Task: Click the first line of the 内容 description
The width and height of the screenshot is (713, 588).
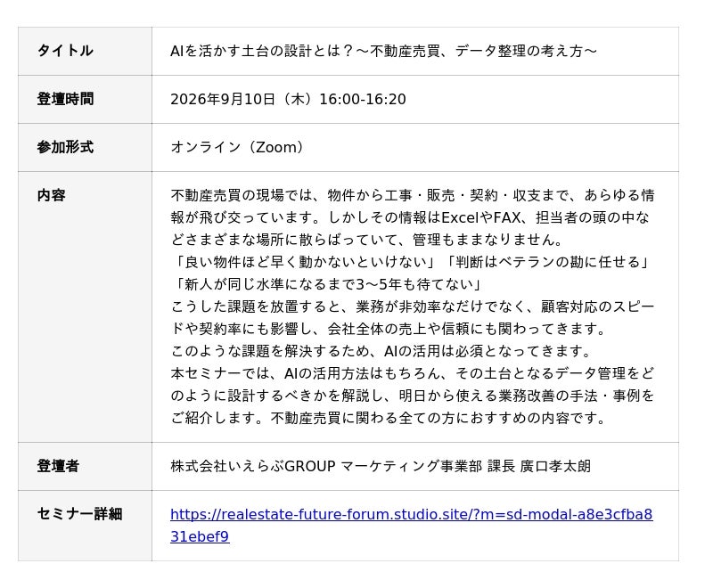Action: pos(413,195)
